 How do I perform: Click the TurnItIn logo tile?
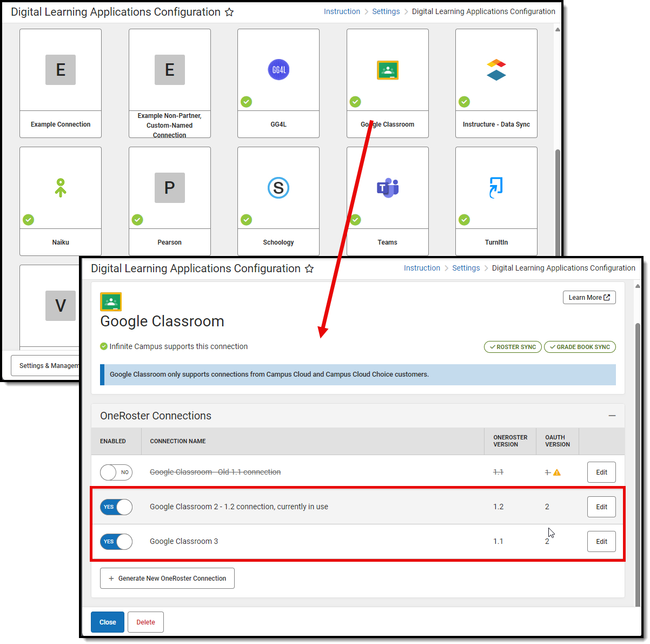496,188
